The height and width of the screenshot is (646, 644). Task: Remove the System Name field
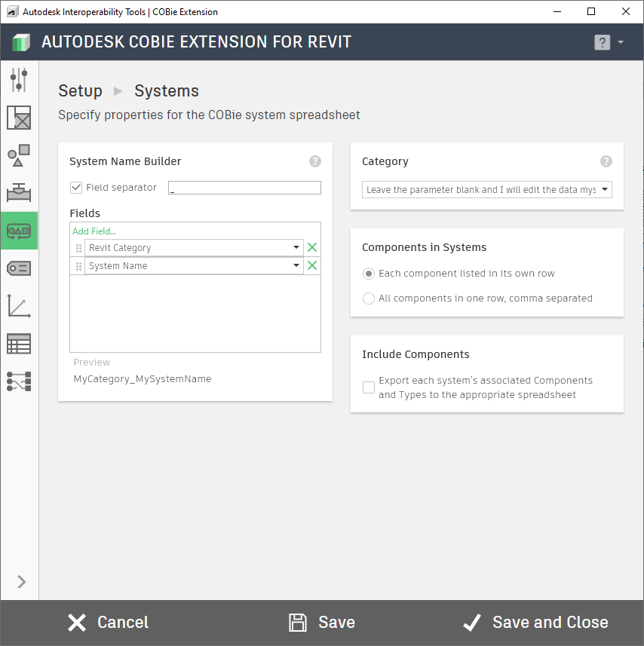[x=312, y=266]
